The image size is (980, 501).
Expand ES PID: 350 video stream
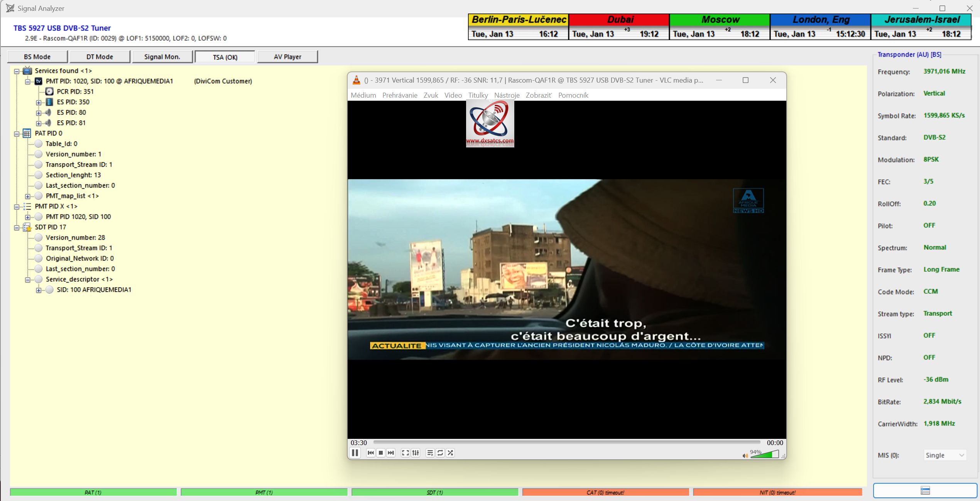coord(39,102)
